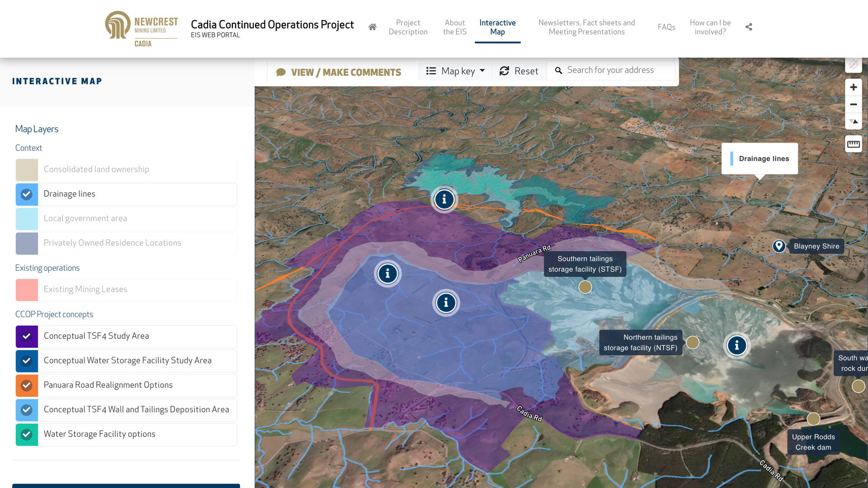
Task: Click View / Make Comments button
Action: click(339, 72)
